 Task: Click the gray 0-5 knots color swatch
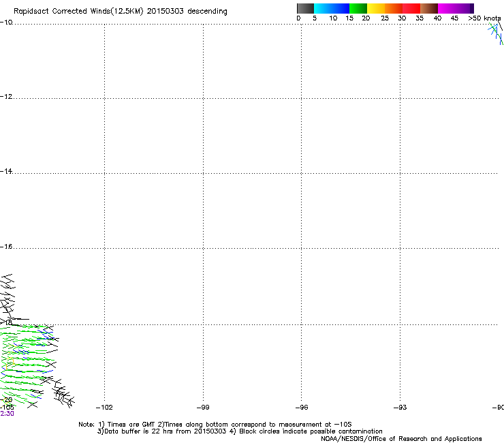click(305, 8)
